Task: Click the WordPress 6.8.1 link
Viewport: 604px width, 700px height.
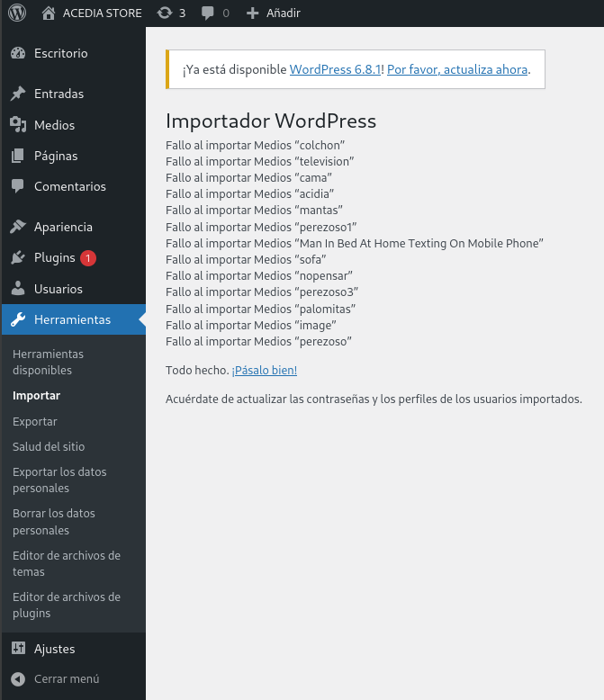Action: 335,69
